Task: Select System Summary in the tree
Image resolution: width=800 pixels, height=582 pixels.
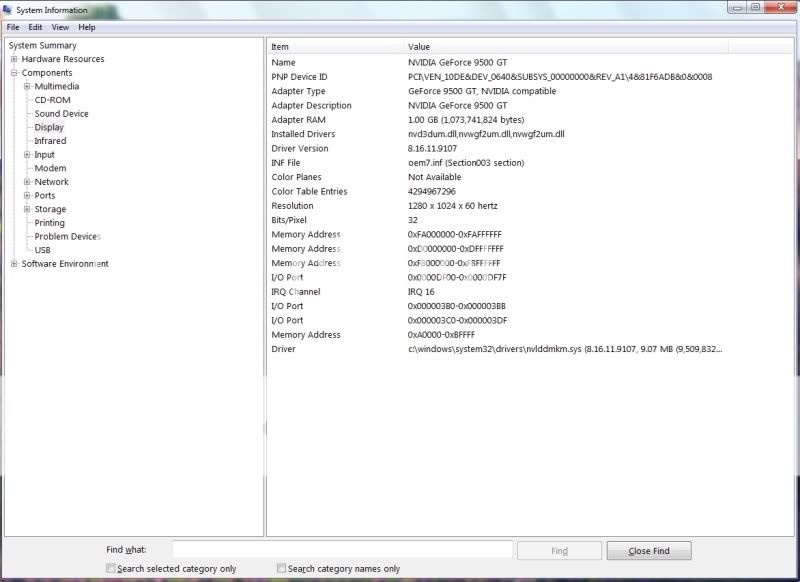Action: (42, 45)
